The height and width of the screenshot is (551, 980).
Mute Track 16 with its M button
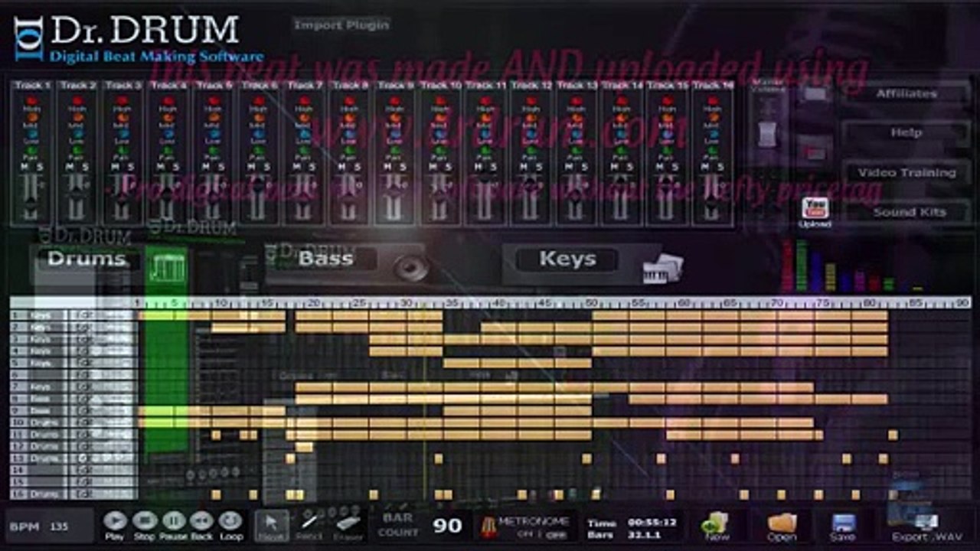pyautogui.click(x=704, y=167)
